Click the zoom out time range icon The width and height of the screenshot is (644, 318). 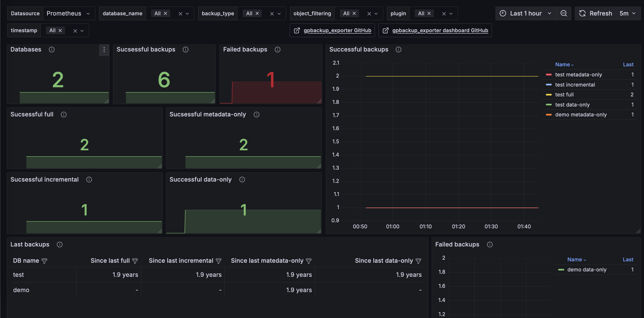[x=563, y=13]
